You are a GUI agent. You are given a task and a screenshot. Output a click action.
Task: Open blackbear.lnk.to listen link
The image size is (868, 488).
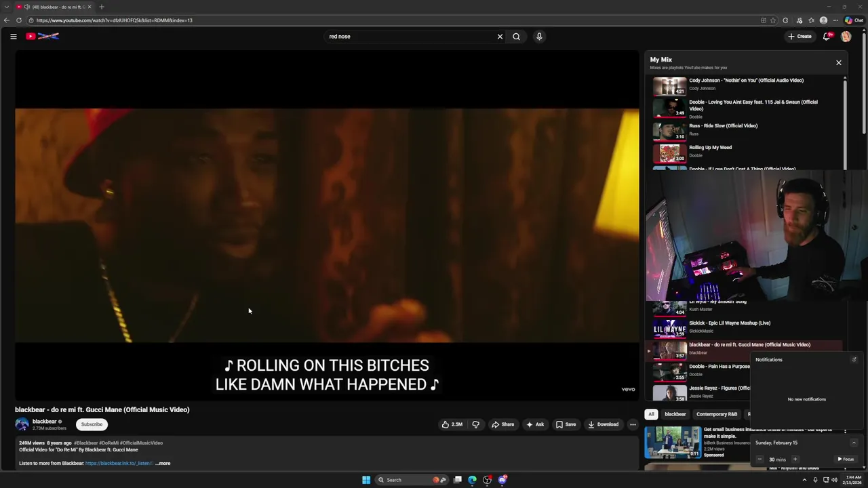[119, 464]
